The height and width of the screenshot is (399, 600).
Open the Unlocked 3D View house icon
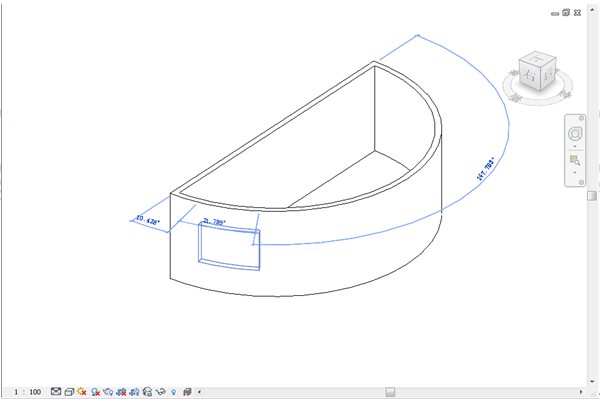147,392
